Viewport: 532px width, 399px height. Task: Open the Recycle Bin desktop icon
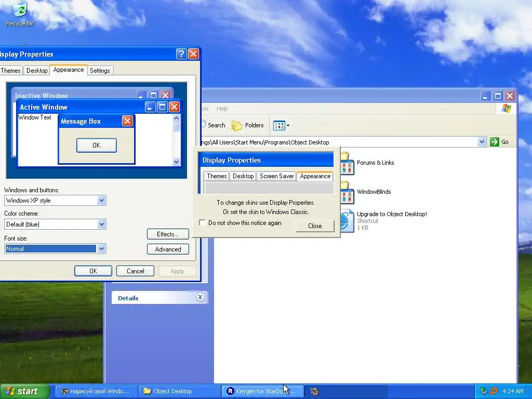pos(20,14)
